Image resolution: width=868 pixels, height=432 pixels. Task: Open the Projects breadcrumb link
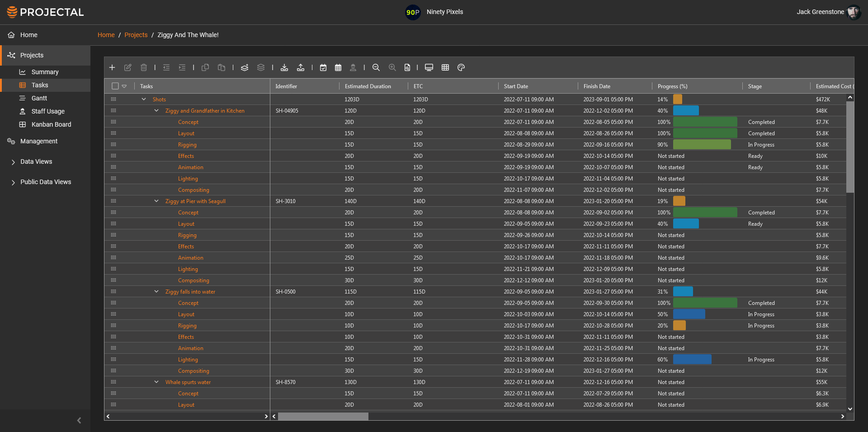[136, 35]
